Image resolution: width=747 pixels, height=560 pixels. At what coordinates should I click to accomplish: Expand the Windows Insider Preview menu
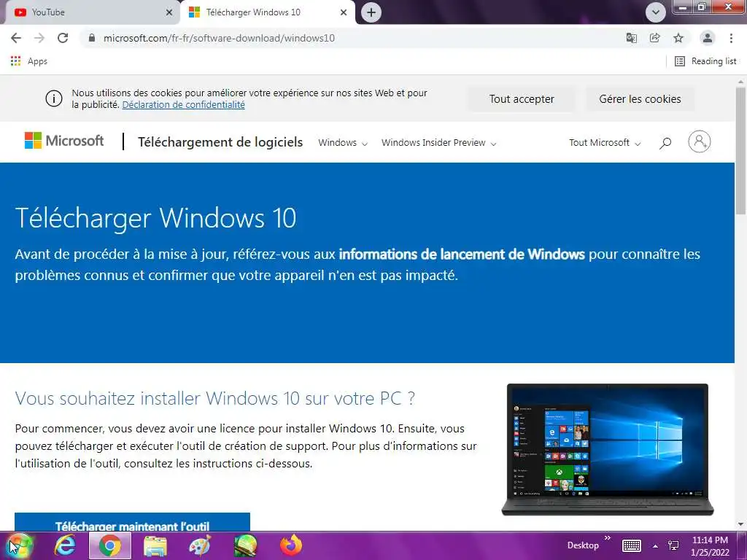pos(438,142)
